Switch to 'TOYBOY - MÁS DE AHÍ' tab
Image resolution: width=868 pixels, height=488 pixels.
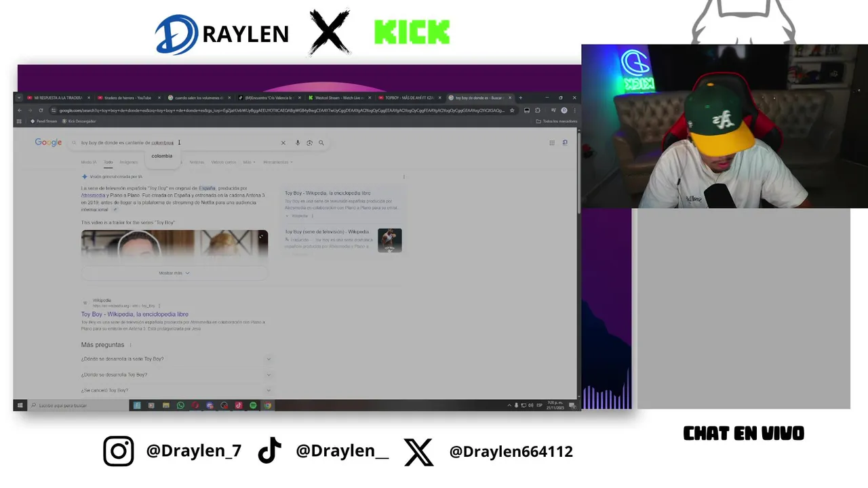(409, 98)
